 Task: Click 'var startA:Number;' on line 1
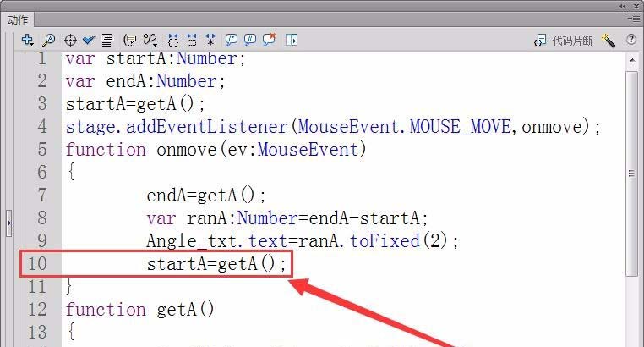tap(156, 58)
